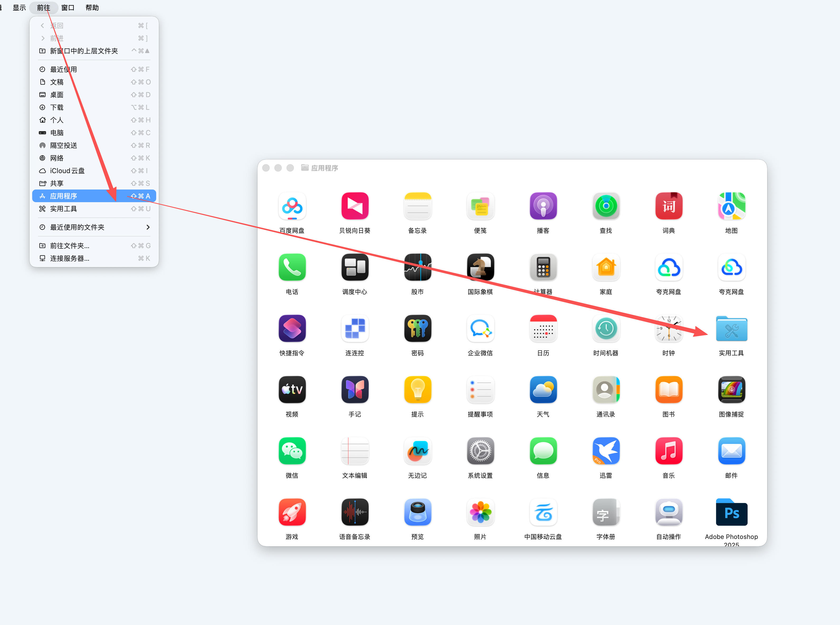Choose 桌面 Desktop from the menu
The width and height of the screenshot is (840, 625).
pyautogui.click(x=94, y=95)
